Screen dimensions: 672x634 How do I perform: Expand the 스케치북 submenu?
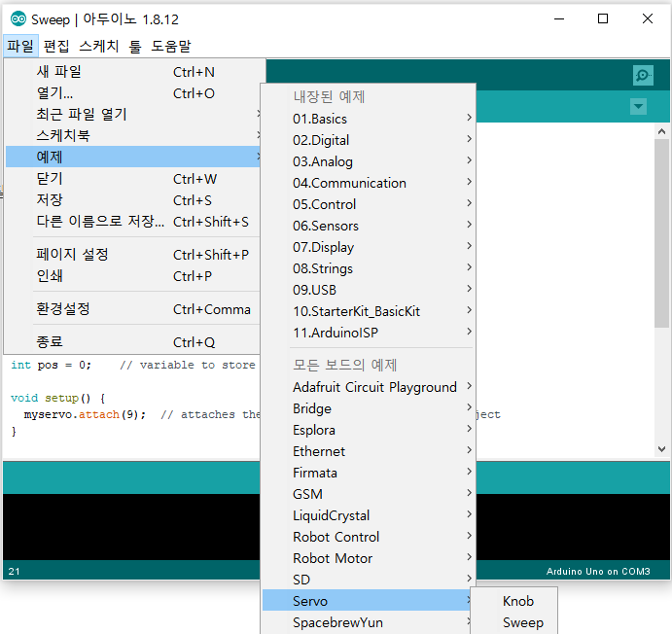(x=133, y=136)
